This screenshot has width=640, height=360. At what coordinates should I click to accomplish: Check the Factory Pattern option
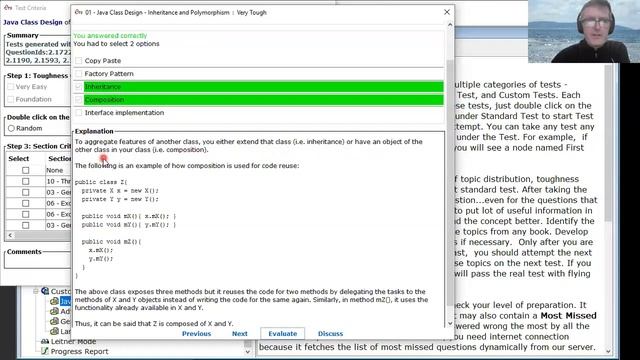78,73
